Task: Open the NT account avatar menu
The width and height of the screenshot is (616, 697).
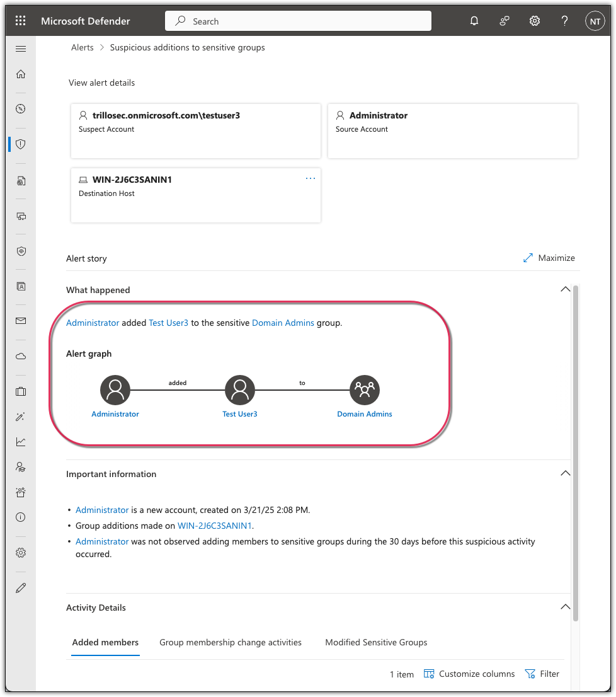Action: click(x=595, y=21)
